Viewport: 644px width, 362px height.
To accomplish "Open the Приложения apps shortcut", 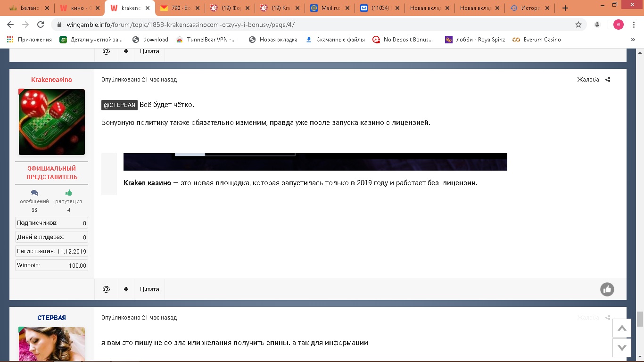I will (30, 40).
